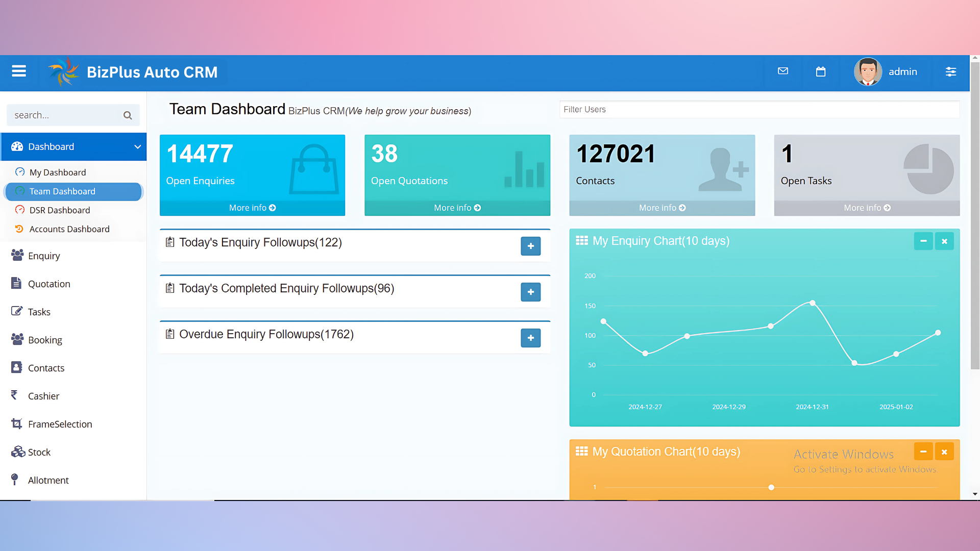Click the FrameSelection crop icon
980x551 pixels.
click(17, 423)
